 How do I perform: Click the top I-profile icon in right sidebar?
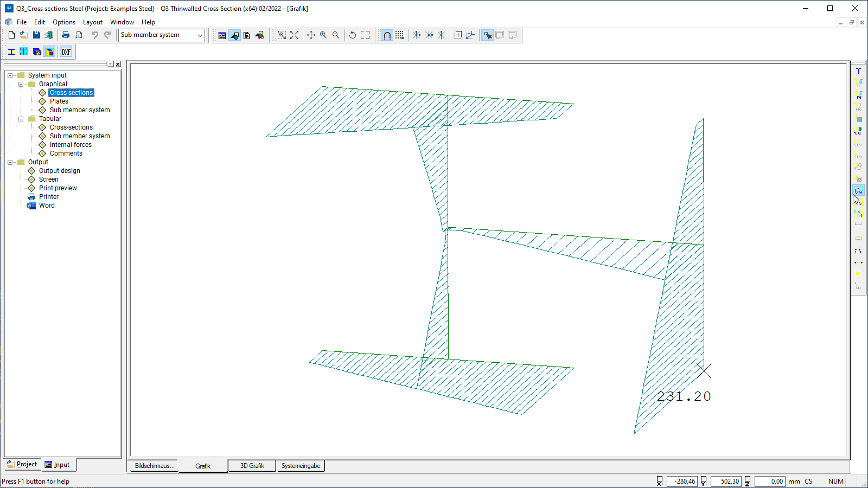(x=858, y=72)
